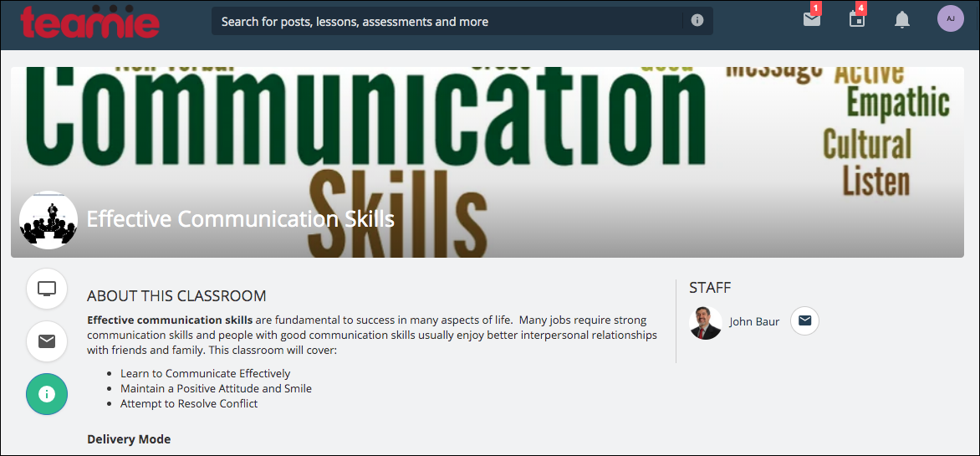
Task: Click the ABOUT THIS CLASSROOM heading
Action: pos(177,296)
